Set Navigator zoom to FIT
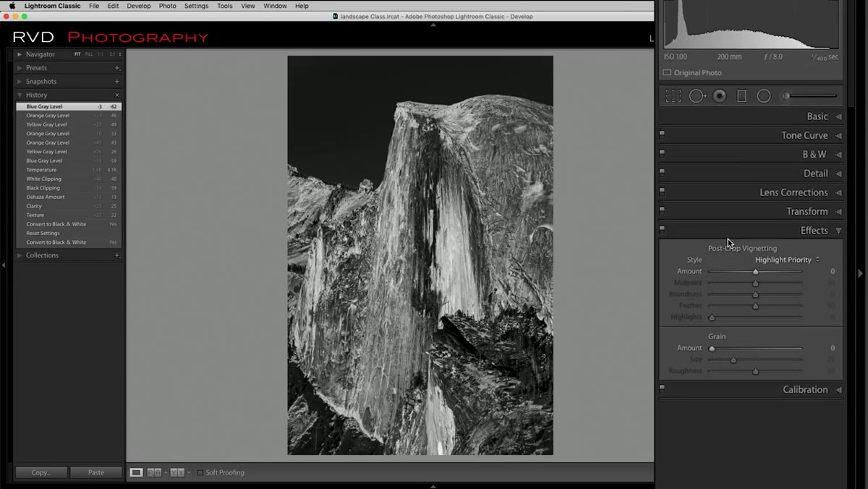This screenshot has height=489, width=868. click(x=77, y=54)
